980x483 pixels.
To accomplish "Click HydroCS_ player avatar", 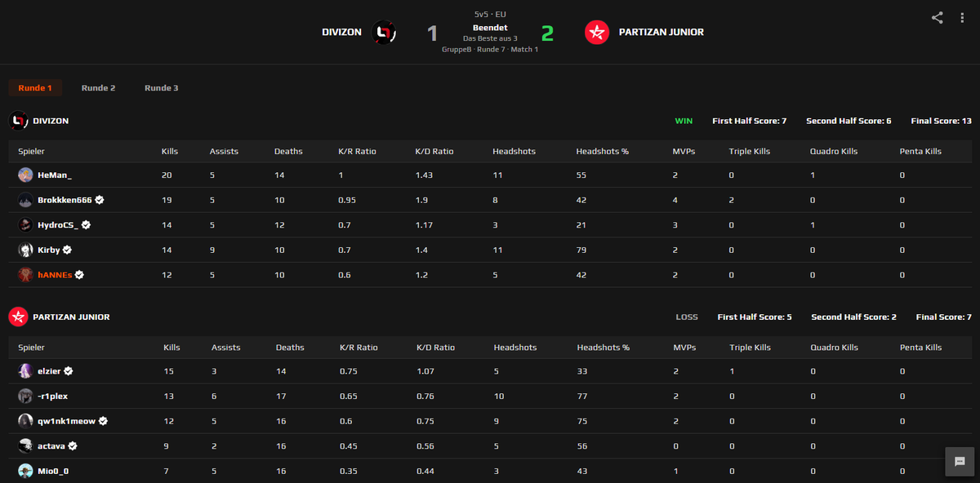I will (x=25, y=225).
